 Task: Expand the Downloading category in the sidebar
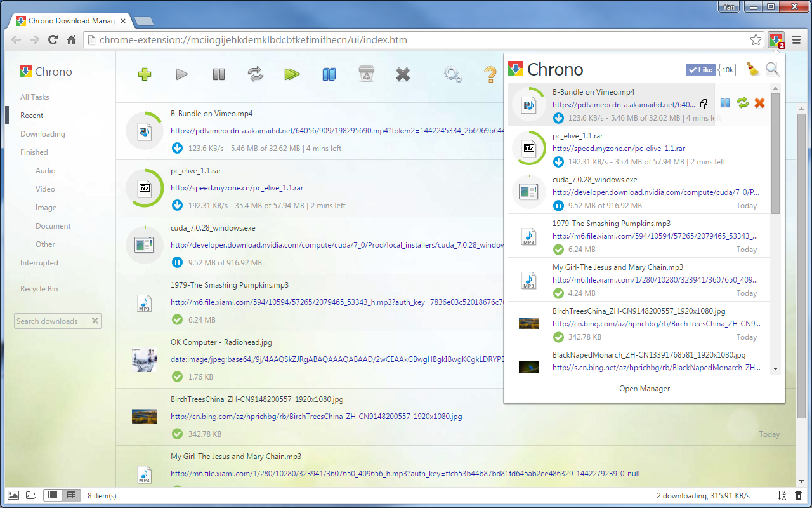pyautogui.click(x=43, y=133)
